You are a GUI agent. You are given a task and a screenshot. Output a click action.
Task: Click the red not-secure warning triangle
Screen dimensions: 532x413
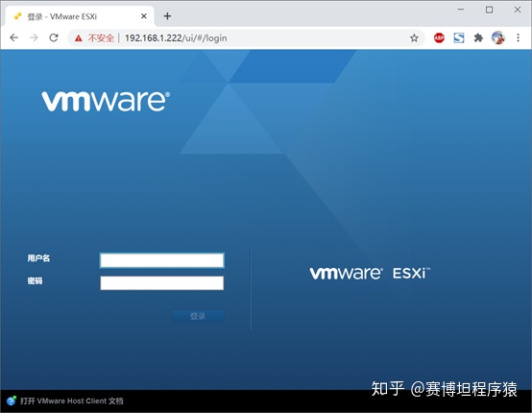[79, 38]
